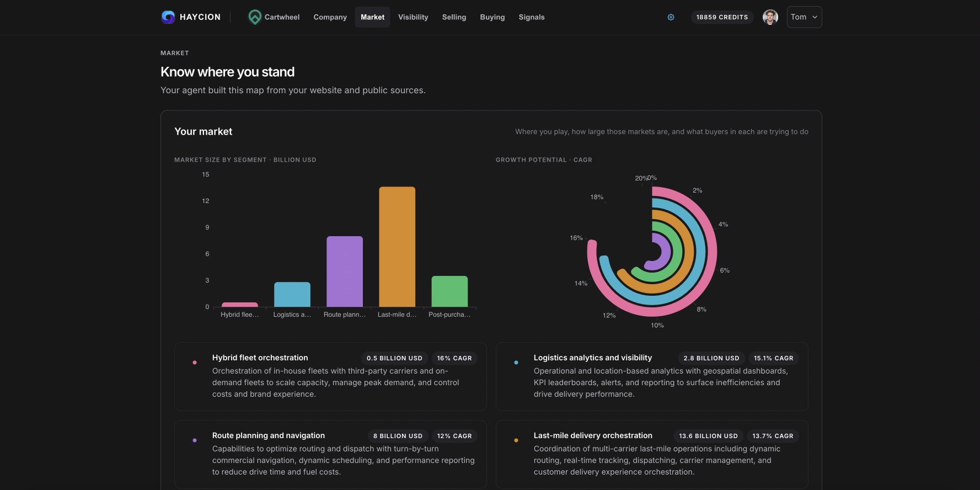Go to the Company tab
This screenshot has width=980, height=490.
(330, 17)
